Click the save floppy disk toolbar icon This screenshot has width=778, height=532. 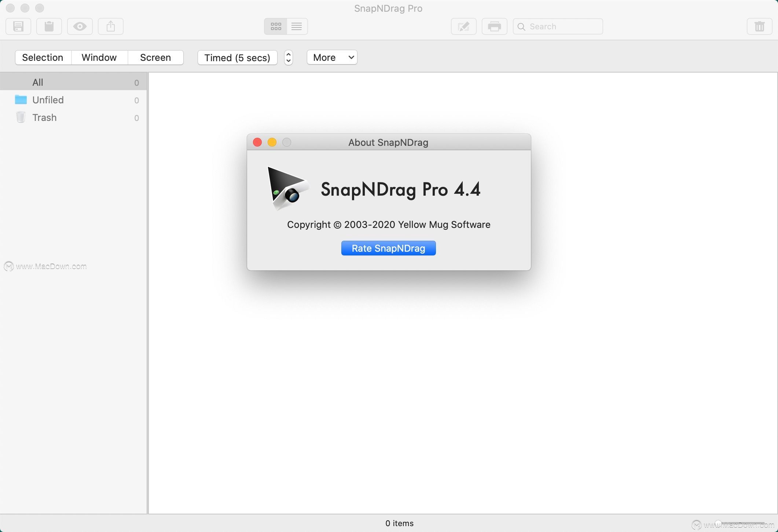click(18, 26)
